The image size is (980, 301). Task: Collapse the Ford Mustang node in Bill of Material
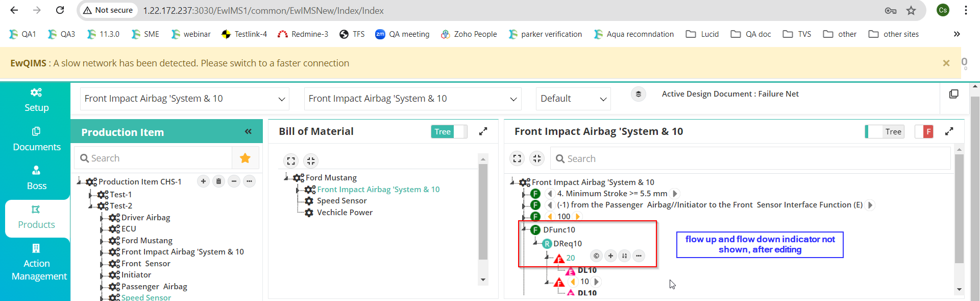click(x=287, y=177)
